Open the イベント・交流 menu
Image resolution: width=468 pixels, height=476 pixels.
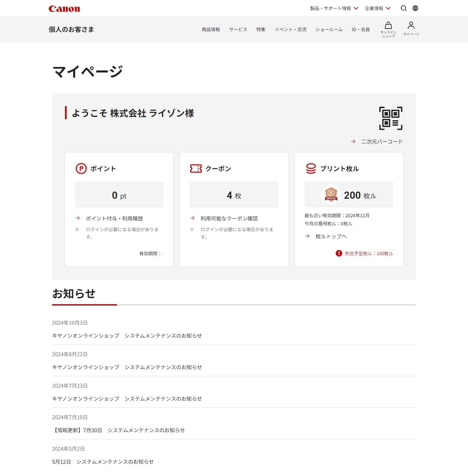pos(290,30)
